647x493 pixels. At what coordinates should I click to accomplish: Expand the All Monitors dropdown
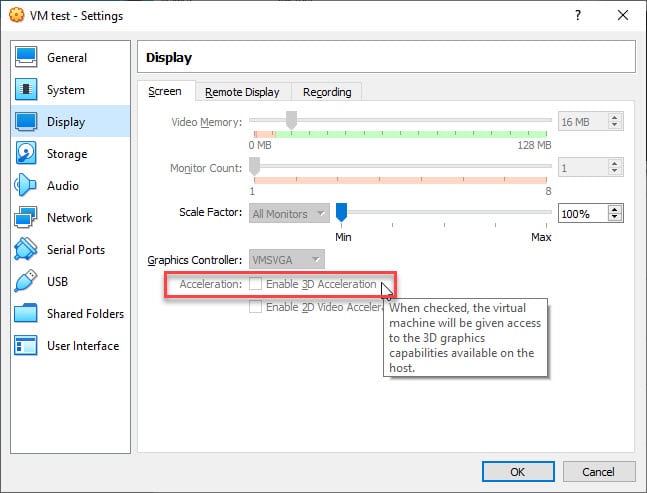[x=289, y=213]
